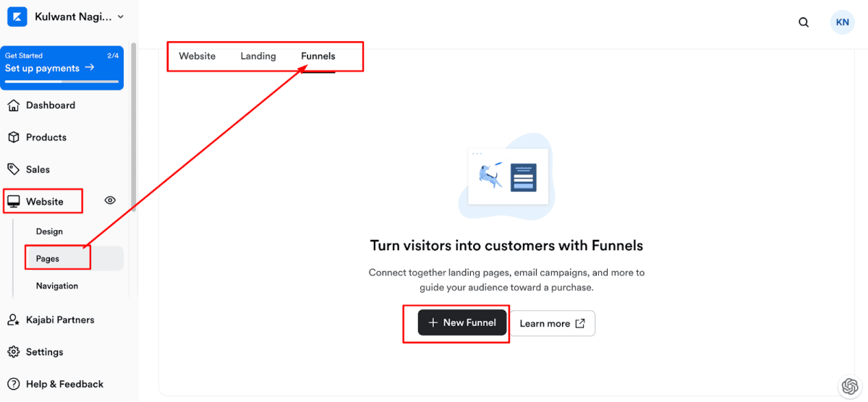Screen dimensions: 868x402
Task: Open the Settings gear icon
Action: tap(13, 352)
